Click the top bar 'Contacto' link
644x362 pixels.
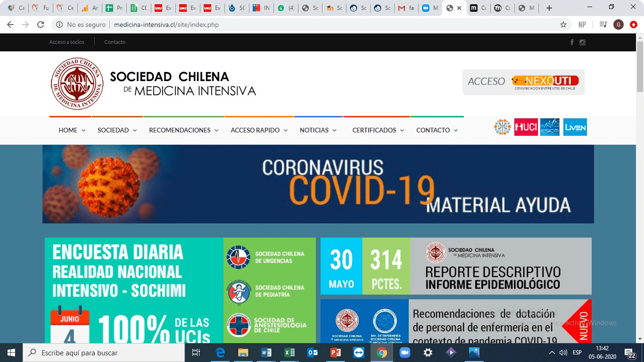pyautogui.click(x=115, y=42)
